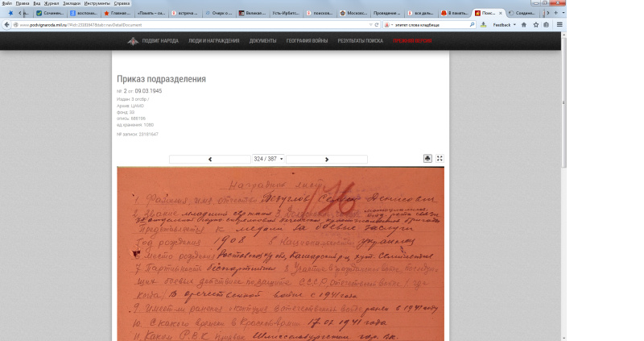Open the Инструменты menu
Screen dimensions: 644x341
(x=97, y=3)
